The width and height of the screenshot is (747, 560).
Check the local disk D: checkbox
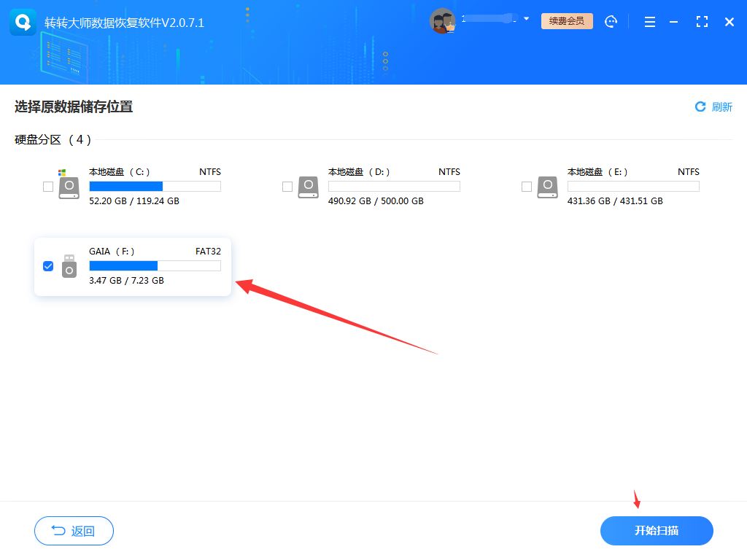click(287, 187)
